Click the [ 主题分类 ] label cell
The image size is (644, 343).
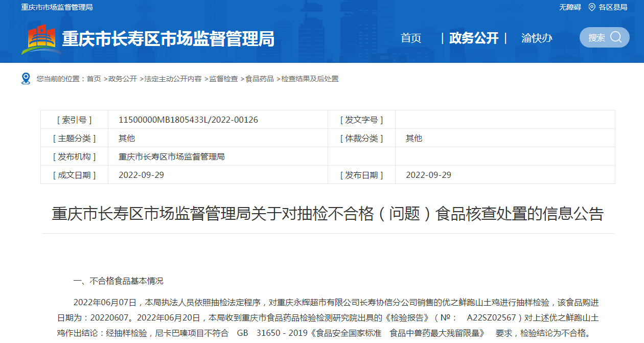pos(75,138)
